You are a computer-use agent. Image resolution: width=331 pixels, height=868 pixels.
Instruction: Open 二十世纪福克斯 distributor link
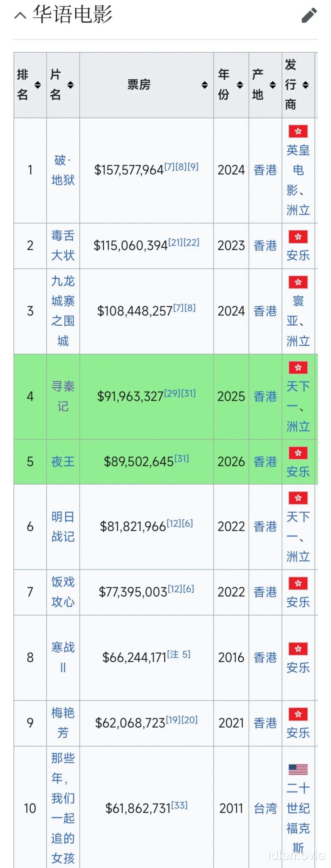point(298,818)
